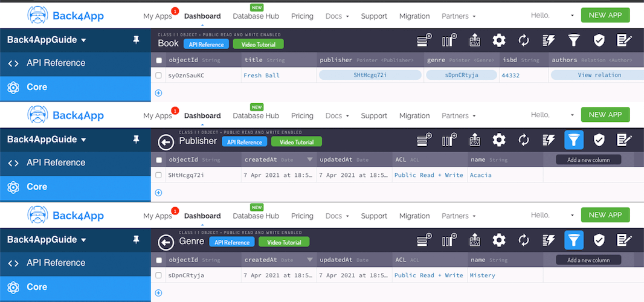The height and width of the screenshot is (302, 644).
Task: Open Core in sidebar beside Genre table
Action: coord(36,288)
